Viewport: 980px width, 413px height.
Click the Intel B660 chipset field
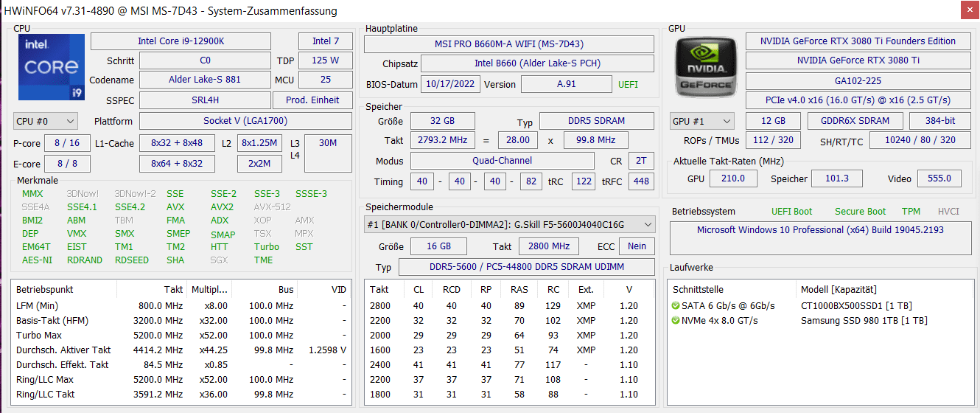(539, 63)
